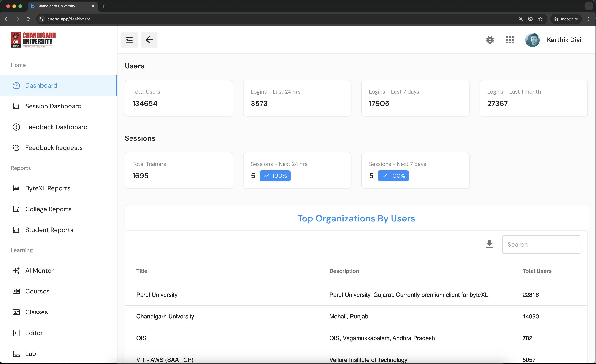Click the Total Trainers 1695 card
This screenshot has width=596, height=364.
click(x=179, y=170)
